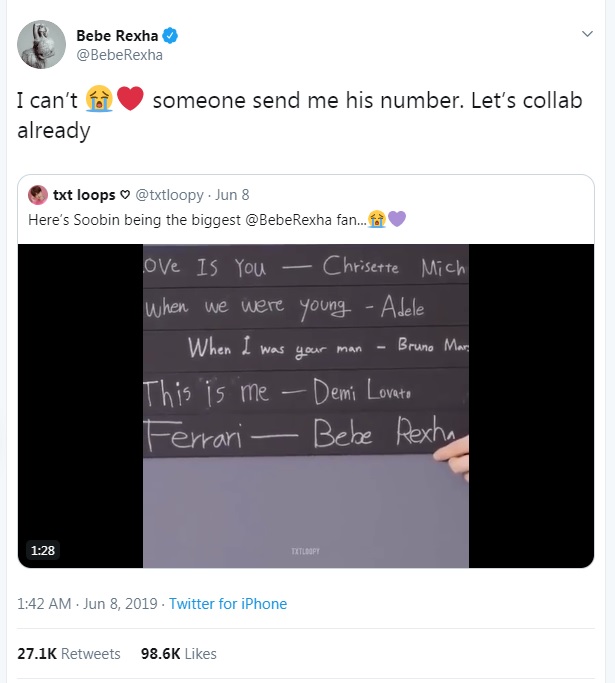View the 98.6K Likes list
615x683 pixels.
pyautogui.click(x=178, y=654)
